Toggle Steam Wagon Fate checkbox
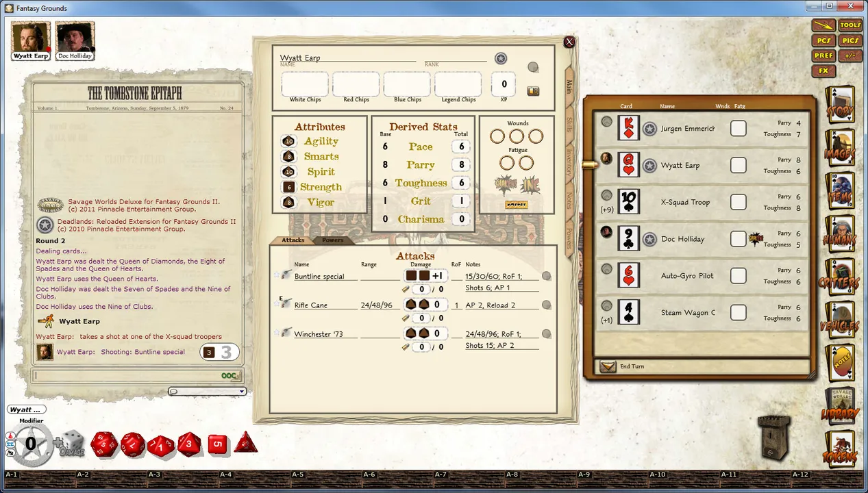 pos(738,312)
